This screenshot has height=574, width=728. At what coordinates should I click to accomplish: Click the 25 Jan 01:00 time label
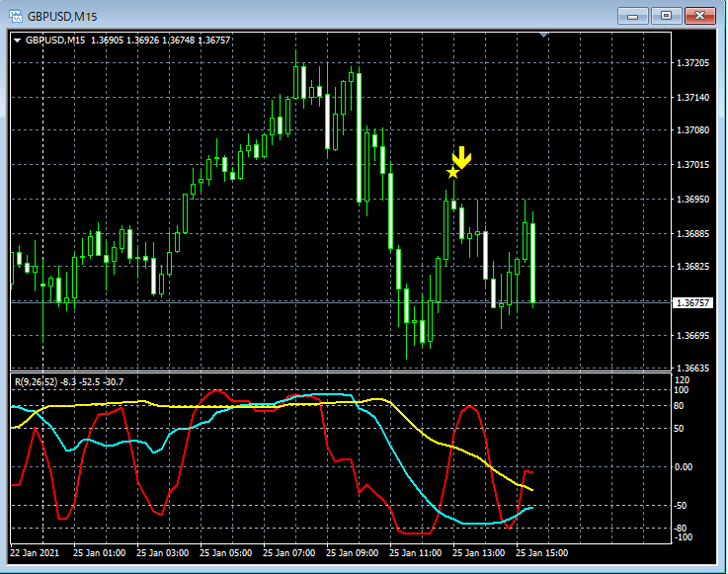[100, 552]
